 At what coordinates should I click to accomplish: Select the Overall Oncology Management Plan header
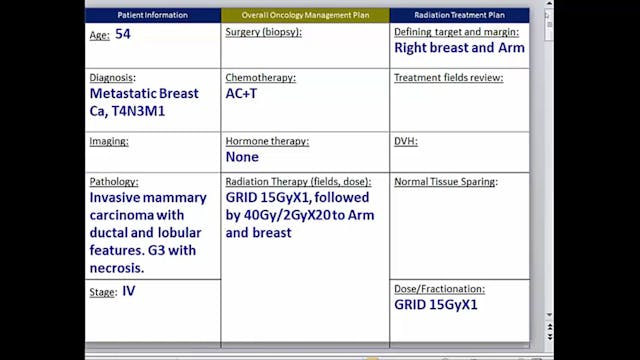point(305,15)
